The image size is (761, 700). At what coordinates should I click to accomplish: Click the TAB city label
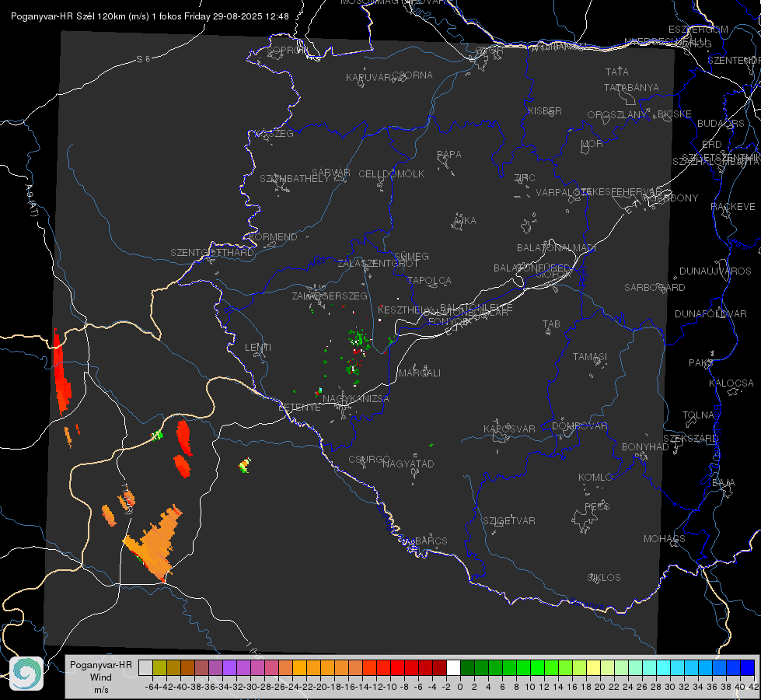pos(551,324)
